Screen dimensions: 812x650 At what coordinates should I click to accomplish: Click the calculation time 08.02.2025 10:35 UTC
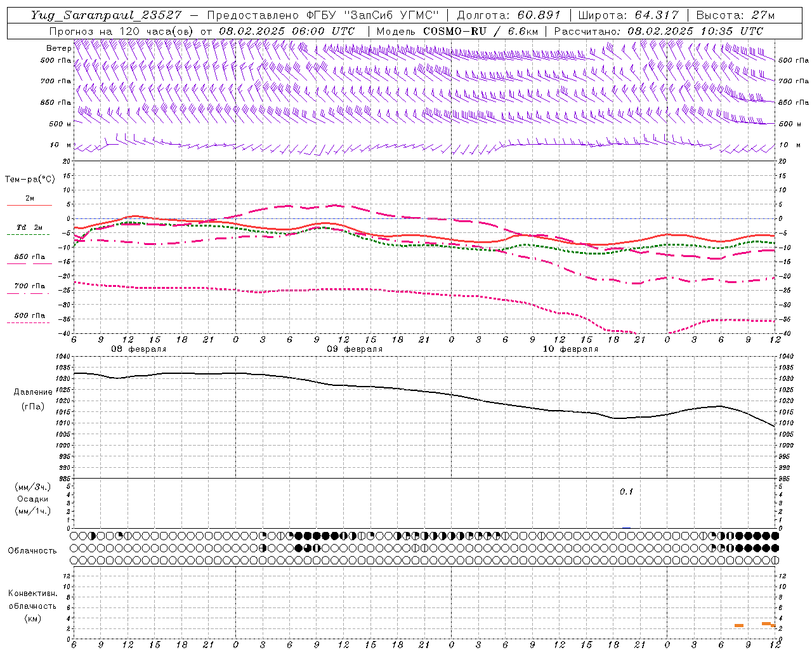[x=695, y=31]
